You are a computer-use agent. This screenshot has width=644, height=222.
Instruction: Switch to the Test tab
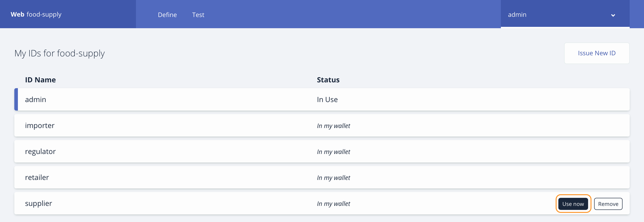click(x=198, y=15)
